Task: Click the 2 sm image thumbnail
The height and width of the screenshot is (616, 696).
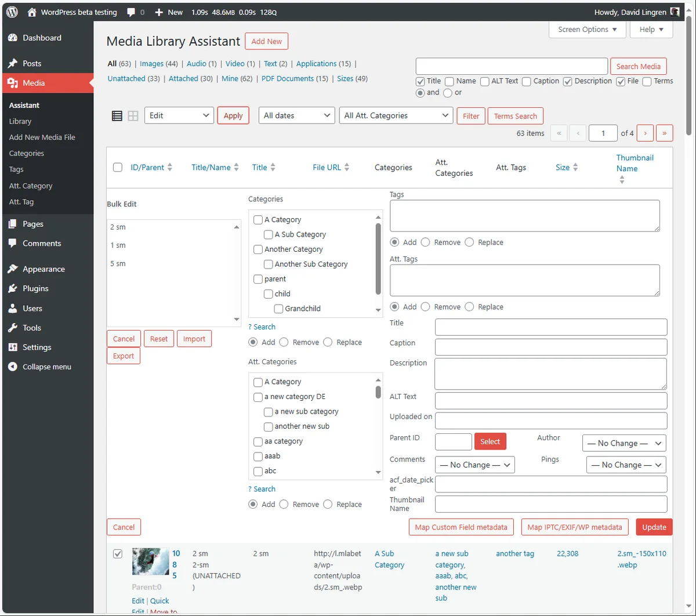Action: pos(150,561)
